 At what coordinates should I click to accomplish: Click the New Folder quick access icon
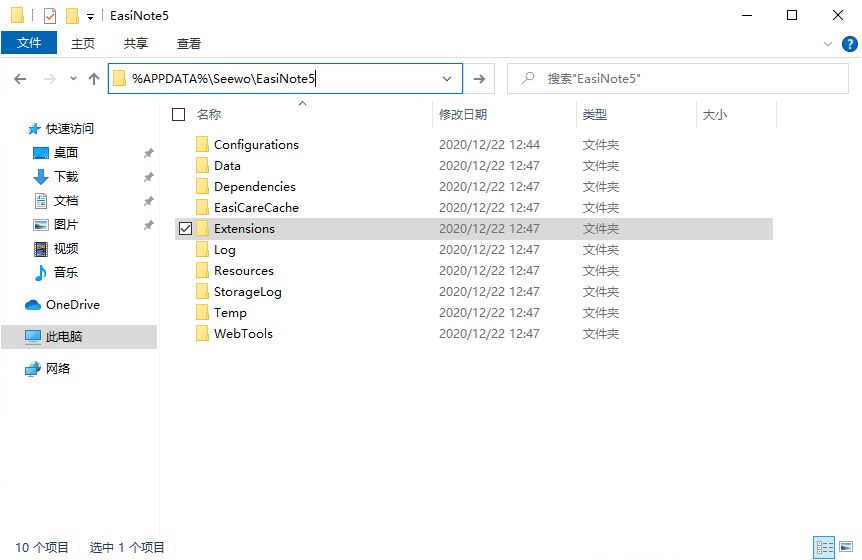click(x=72, y=15)
